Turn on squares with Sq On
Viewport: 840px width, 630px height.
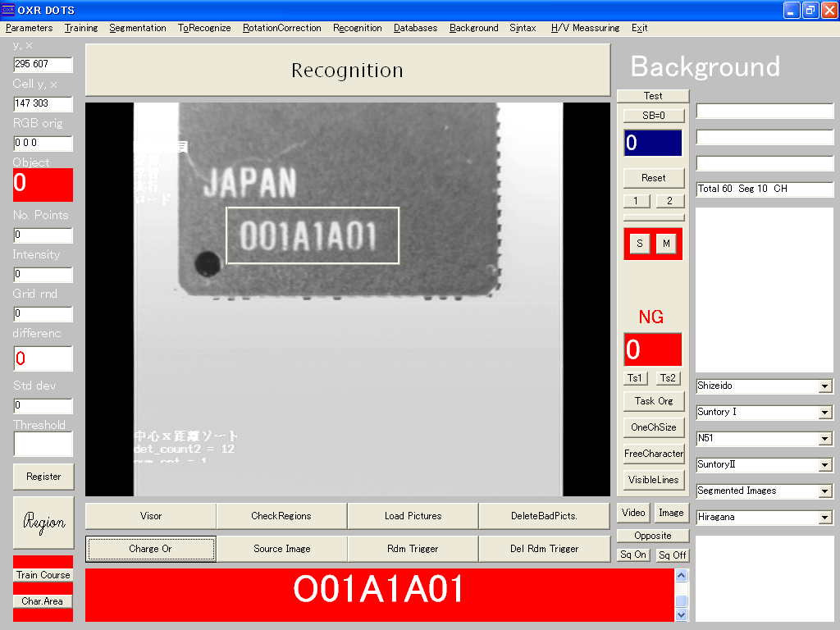tap(633, 555)
